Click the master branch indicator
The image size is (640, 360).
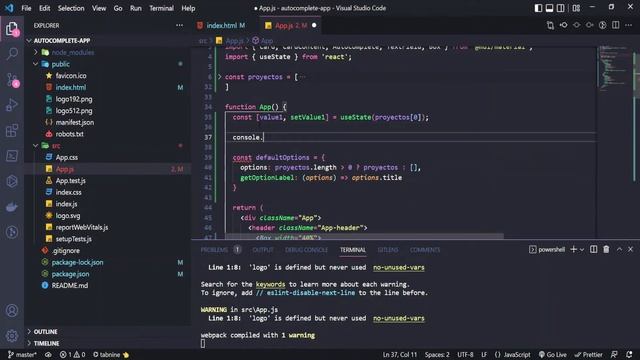pyautogui.click(x=22, y=355)
